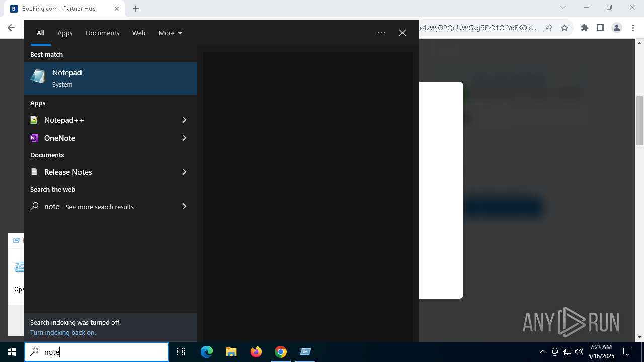Open Chrome extensions puzzle icon

coord(585,28)
